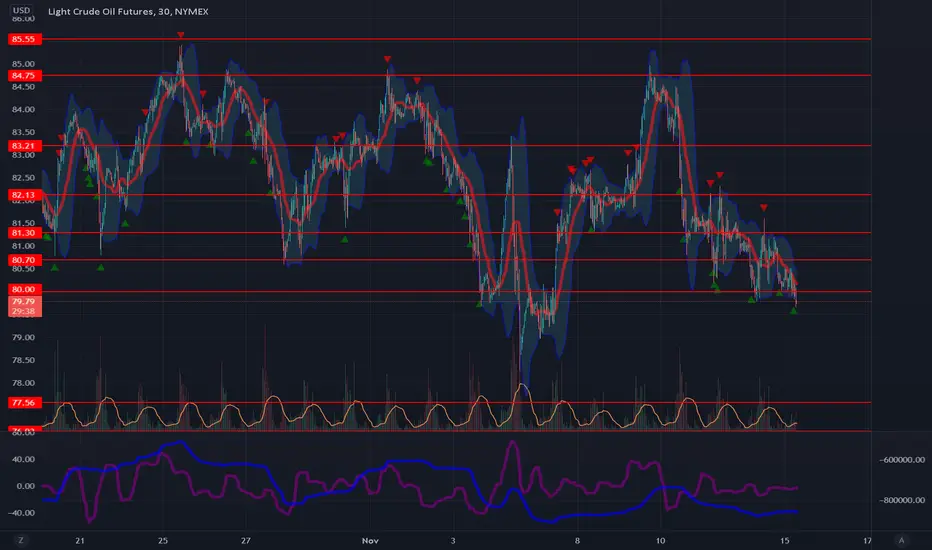Click the Nov label on time axis
The height and width of the screenshot is (550, 932).
click(x=370, y=540)
